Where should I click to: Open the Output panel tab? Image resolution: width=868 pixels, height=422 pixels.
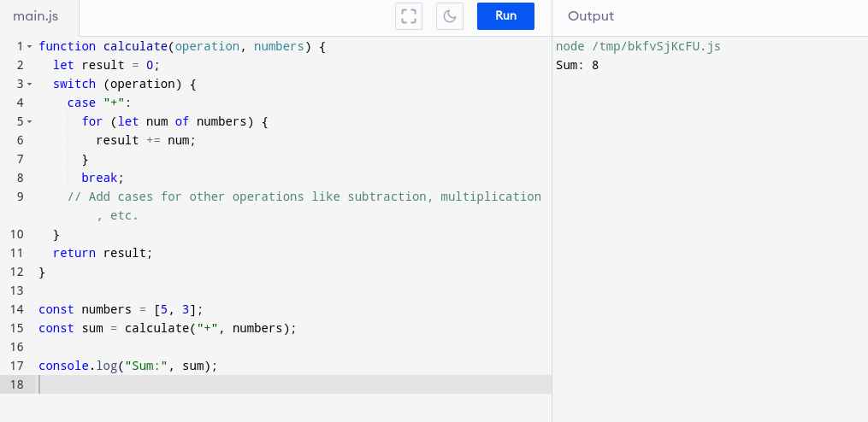(591, 16)
